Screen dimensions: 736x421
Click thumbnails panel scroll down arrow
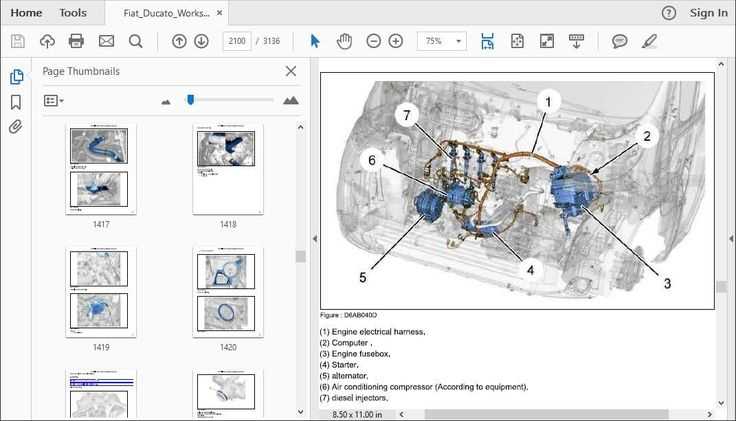point(300,412)
